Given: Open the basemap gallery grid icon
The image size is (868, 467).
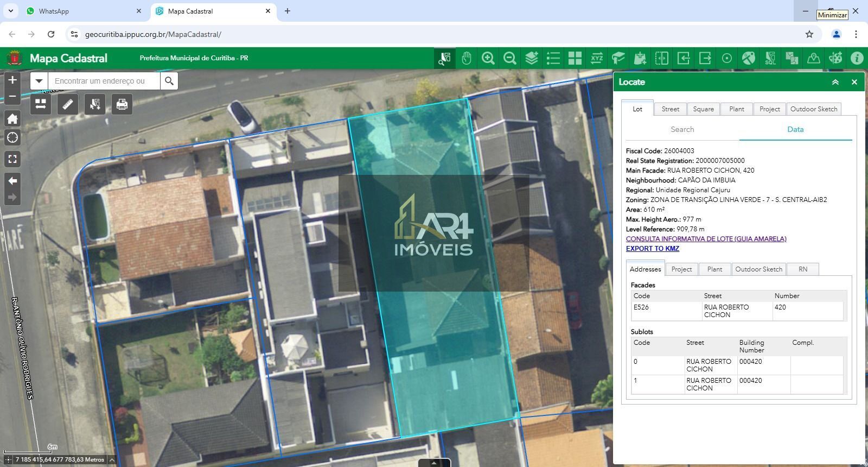Looking at the screenshot, I should coord(575,58).
